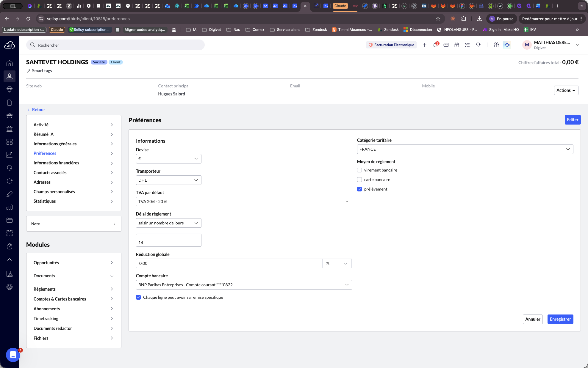Check the carte bancaire option
The height and width of the screenshot is (368, 588).
pos(359,180)
